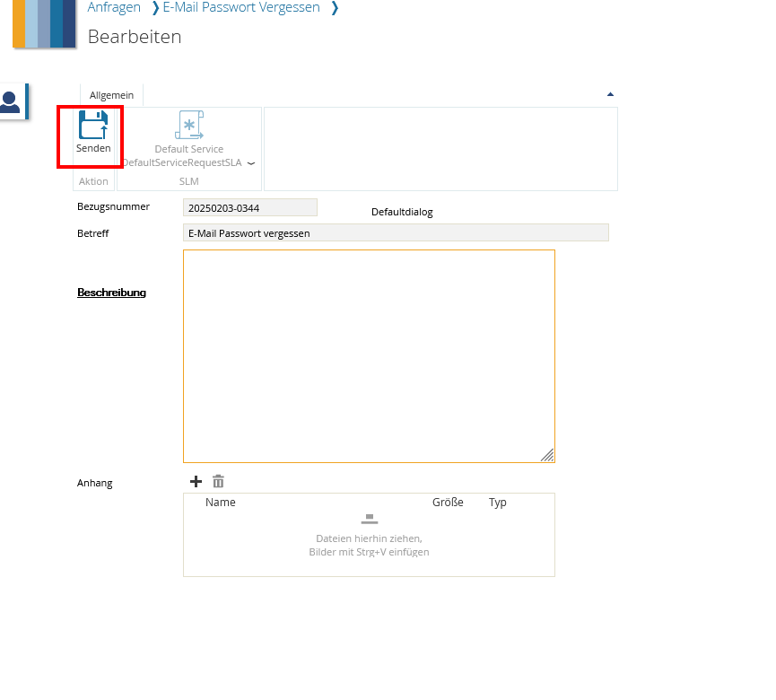776x700 pixels.
Task: Click the Typ column header
Action: (x=498, y=503)
